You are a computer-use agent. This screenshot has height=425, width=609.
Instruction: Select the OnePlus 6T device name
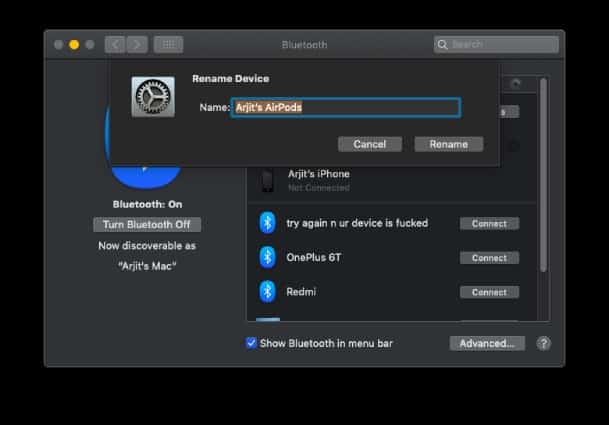[x=313, y=258]
